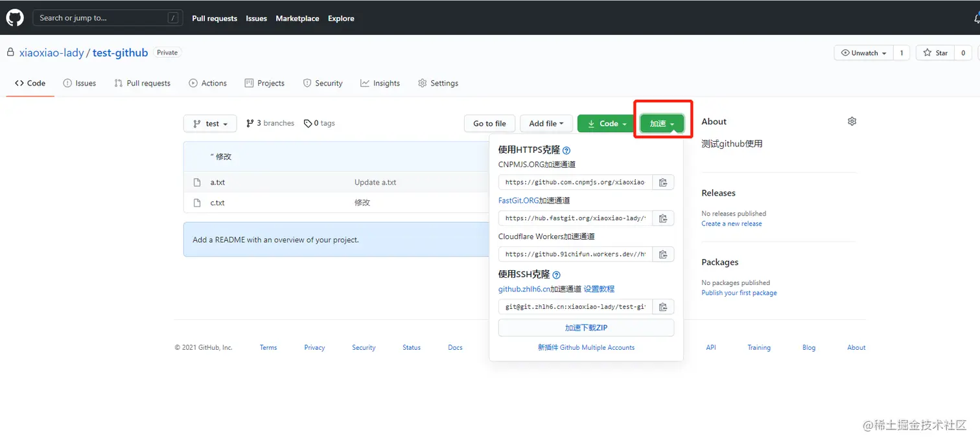This screenshot has width=980, height=445.
Task: Copy the Cloudflare Workers clone URL
Action: click(x=663, y=255)
